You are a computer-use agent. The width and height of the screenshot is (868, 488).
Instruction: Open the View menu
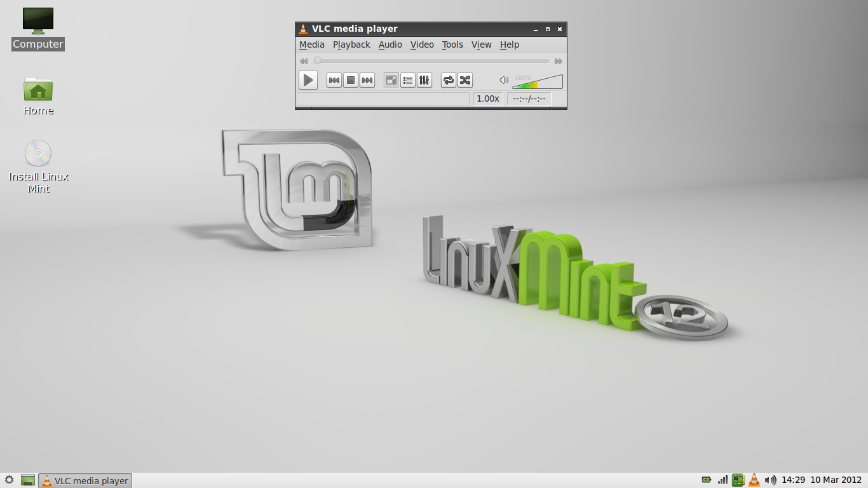point(481,44)
